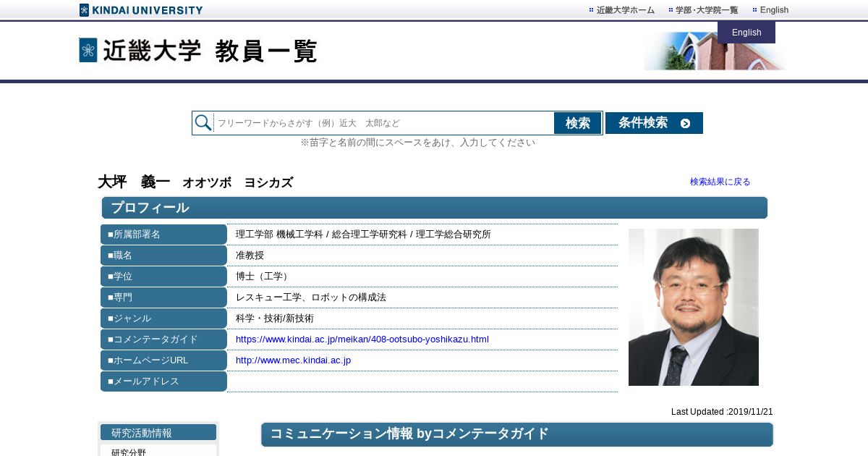Click the department text 理工学部 機械工学科
The width and height of the screenshot is (868, 456).
279,235
